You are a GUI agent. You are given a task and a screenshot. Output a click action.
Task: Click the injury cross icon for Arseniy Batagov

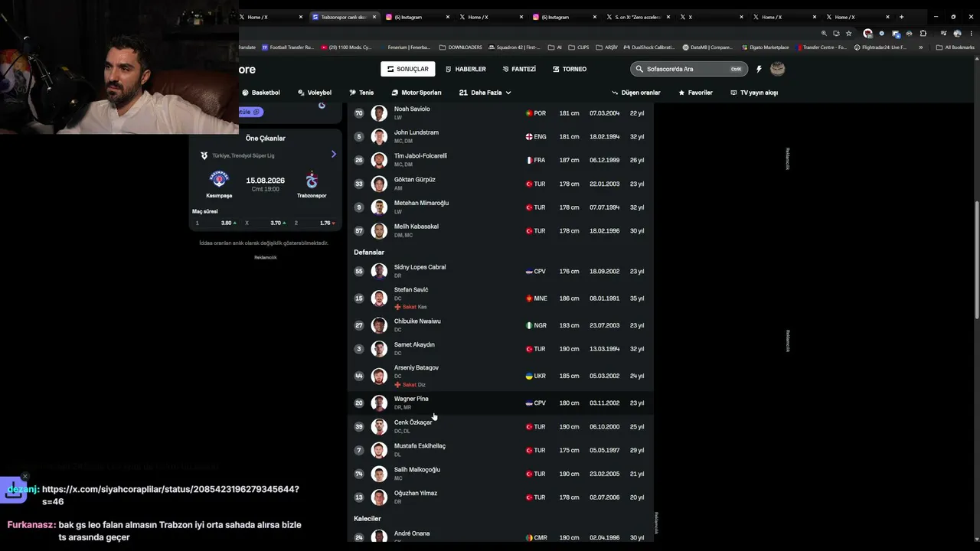click(397, 384)
